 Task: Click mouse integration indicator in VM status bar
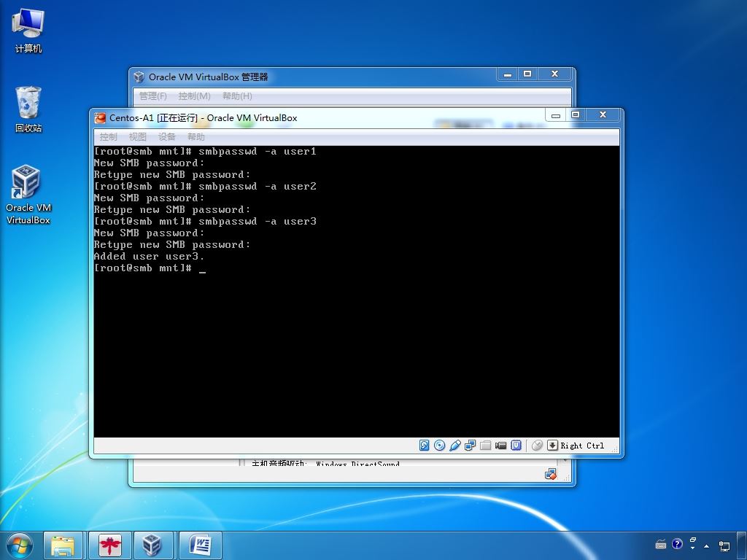(x=537, y=446)
